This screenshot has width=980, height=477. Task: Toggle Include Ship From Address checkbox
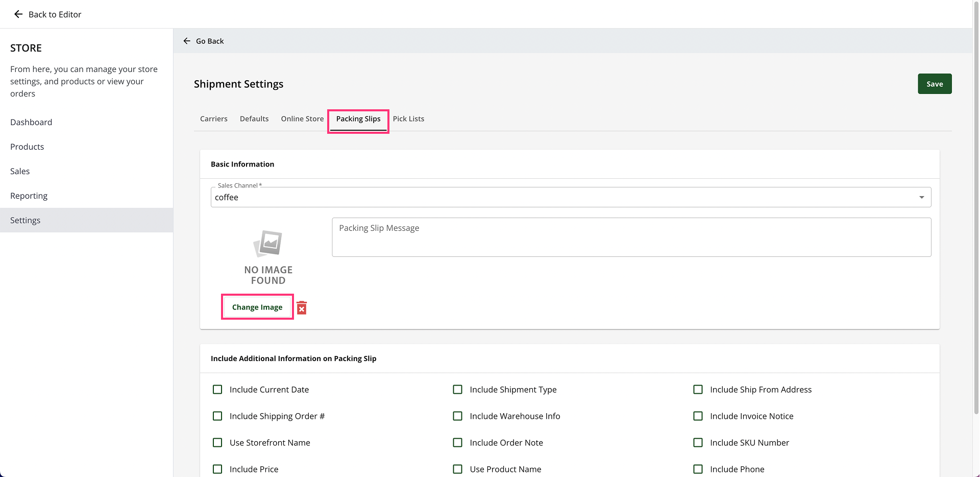(x=698, y=390)
